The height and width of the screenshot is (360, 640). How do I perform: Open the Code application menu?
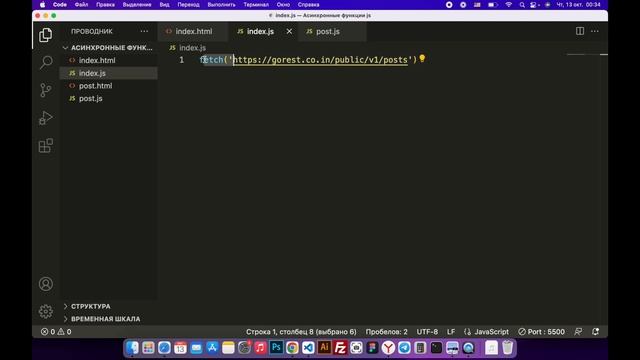[x=60, y=5]
